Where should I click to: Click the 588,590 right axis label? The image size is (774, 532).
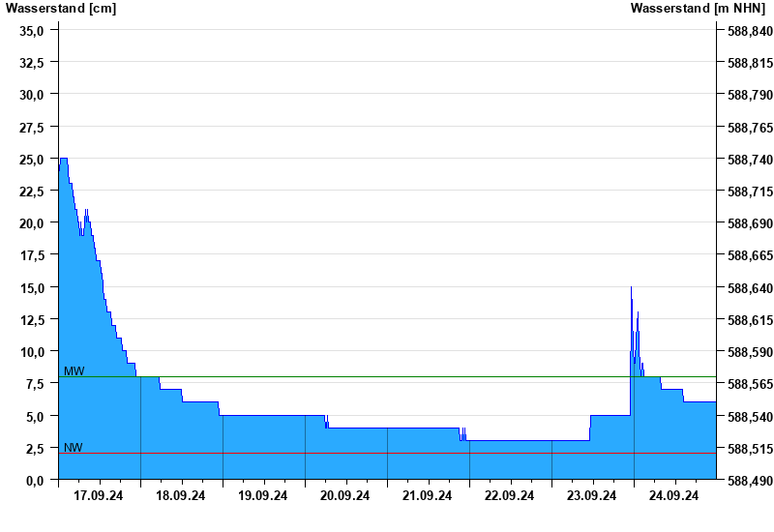[x=751, y=352]
